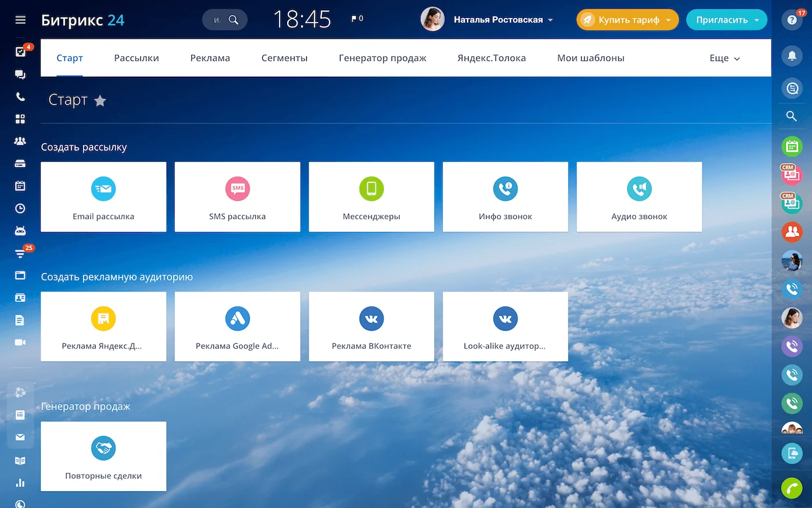The image size is (812, 508).
Task: Expand the Еще dropdown menu
Action: [x=724, y=58]
